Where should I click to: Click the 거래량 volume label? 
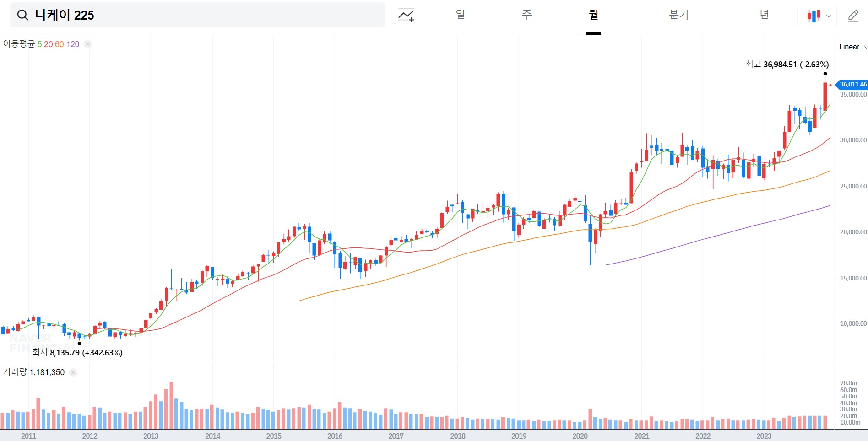[x=15, y=372]
